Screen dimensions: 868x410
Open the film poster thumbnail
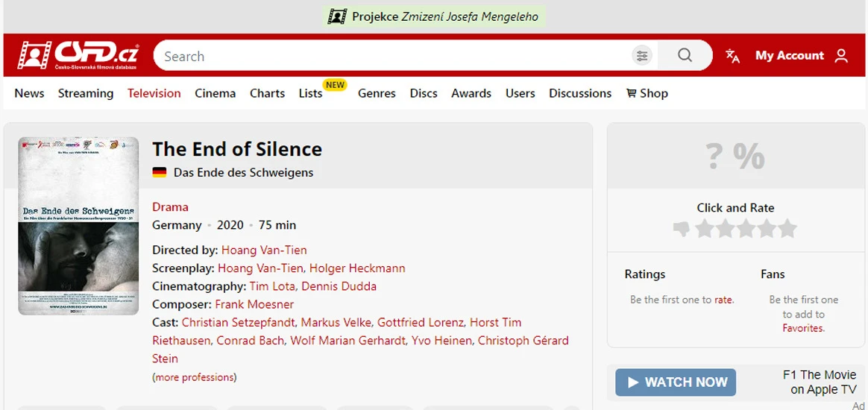point(78,226)
